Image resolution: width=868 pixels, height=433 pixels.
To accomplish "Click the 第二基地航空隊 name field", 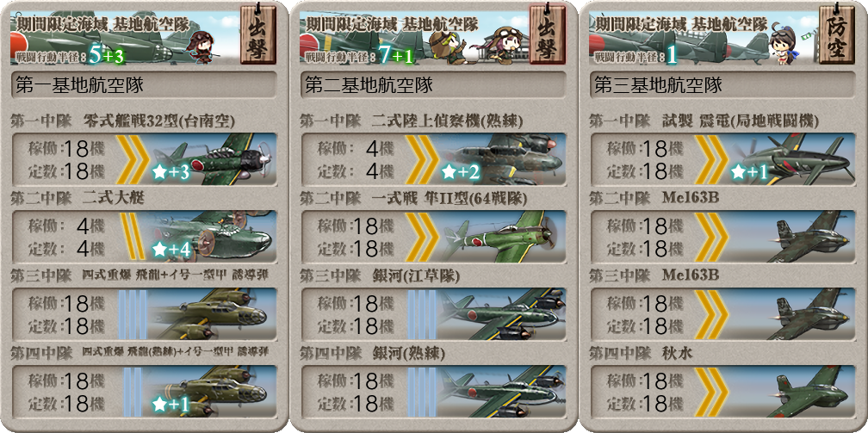I will [x=433, y=85].
